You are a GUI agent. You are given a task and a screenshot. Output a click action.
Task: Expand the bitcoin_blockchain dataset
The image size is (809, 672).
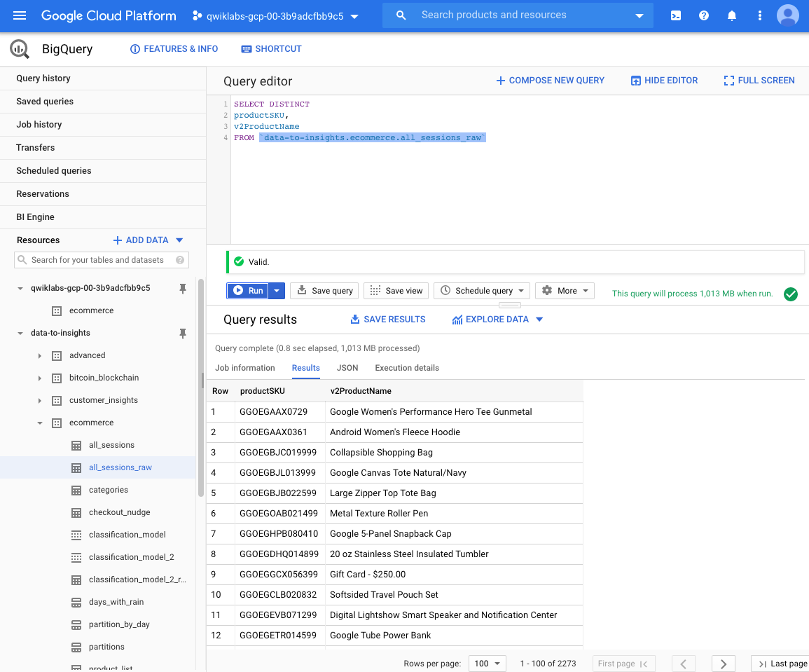[x=40, y=378]
